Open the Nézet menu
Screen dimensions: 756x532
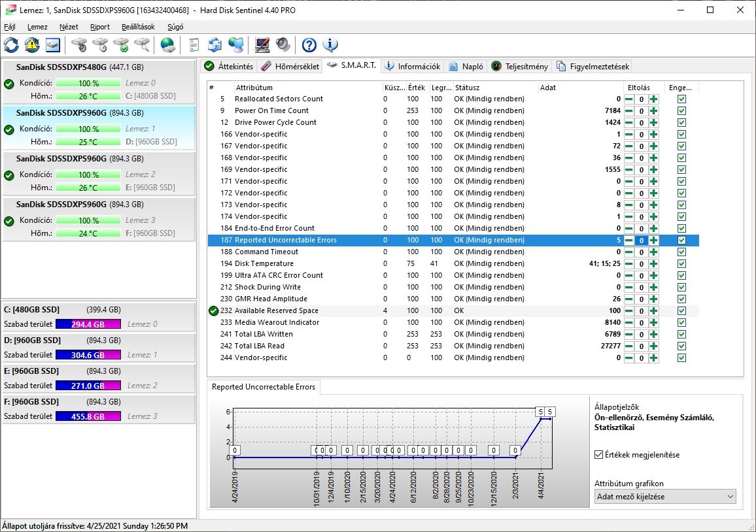69,27
